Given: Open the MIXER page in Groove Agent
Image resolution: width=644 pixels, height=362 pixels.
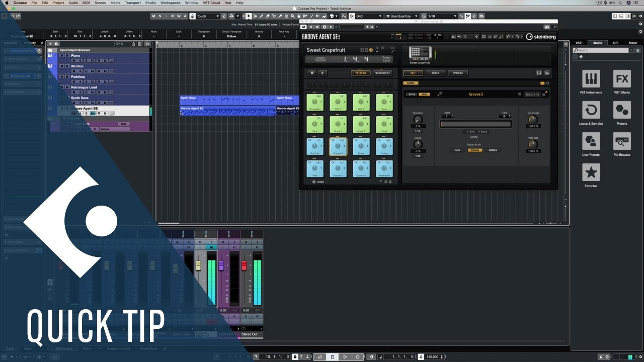Looking at the screenshot, I should [x=435, y=73].
